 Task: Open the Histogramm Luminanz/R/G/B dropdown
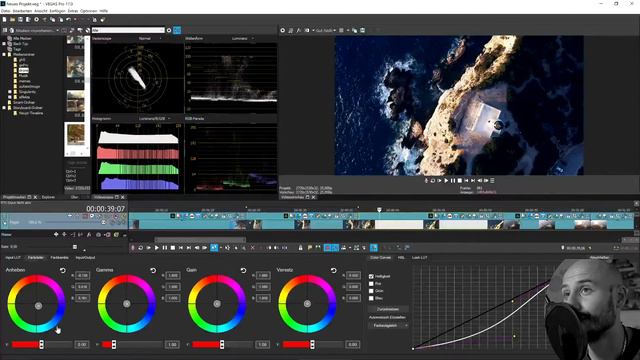(155, 118)
